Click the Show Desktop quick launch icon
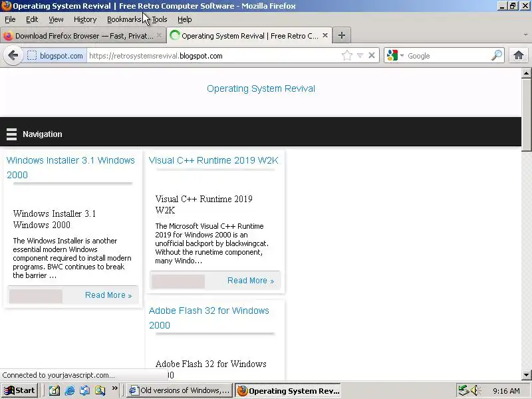This screenshot has height=399, width=532. 55,390
